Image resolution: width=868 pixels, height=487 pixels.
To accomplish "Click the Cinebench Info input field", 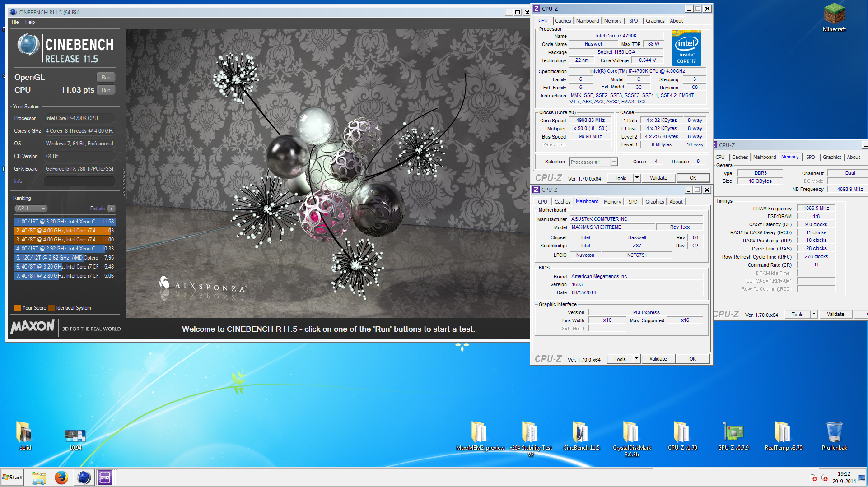I will pyautogui.click(x=79, y=181).
